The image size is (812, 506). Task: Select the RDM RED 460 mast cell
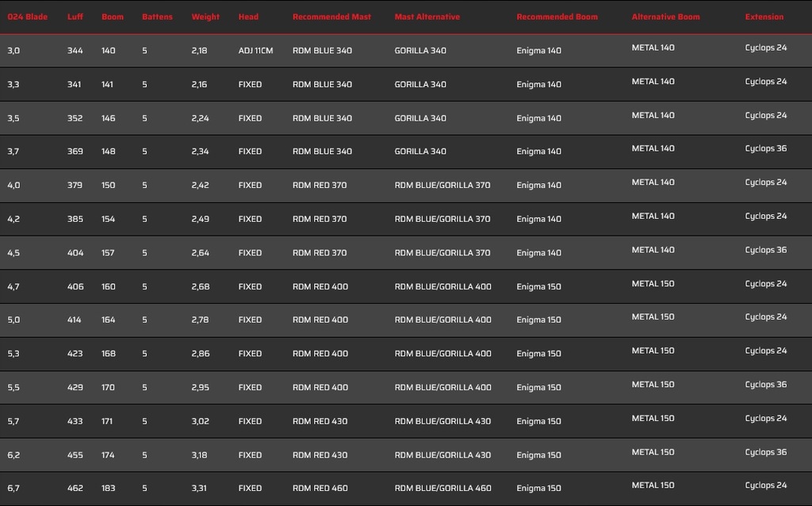pyautogui.click(x=320, y=489)
